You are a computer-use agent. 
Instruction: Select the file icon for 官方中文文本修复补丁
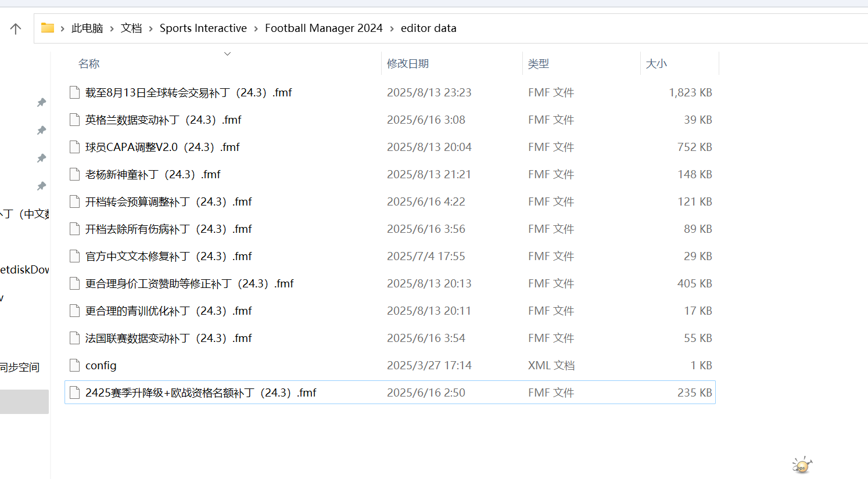click(x=74, y=256)
